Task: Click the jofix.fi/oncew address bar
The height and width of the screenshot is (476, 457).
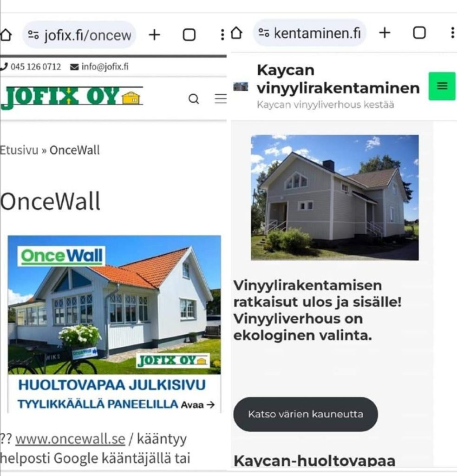Action: [79, 35]
